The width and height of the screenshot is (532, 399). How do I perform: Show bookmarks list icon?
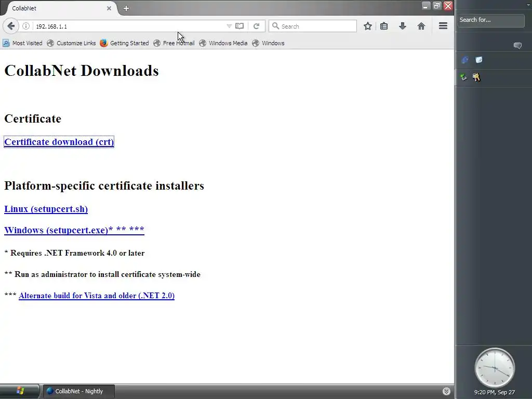pyautogui.click(x=384, y=26)
